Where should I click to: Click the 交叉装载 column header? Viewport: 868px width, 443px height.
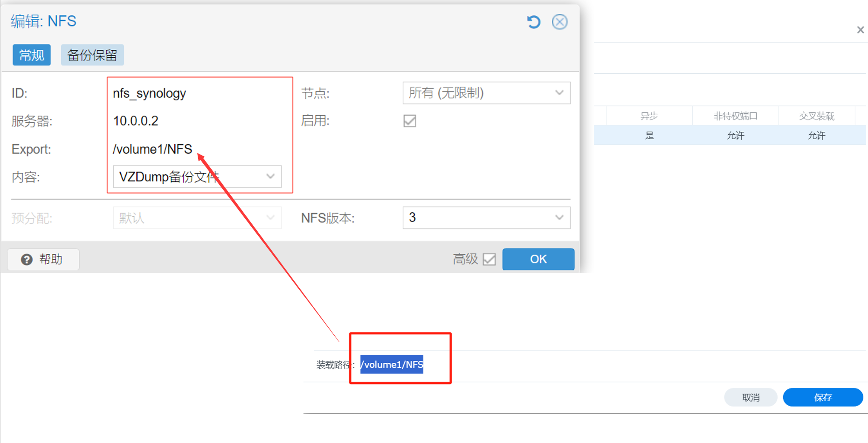tap(816, 116)
